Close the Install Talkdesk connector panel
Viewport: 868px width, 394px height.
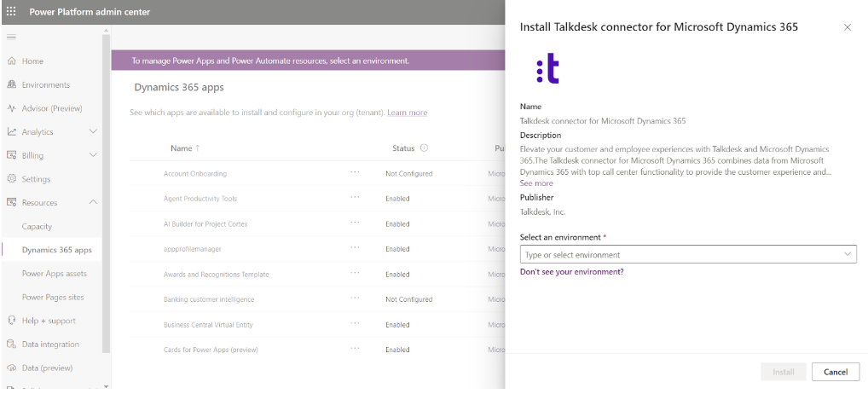tap(848, 27)
